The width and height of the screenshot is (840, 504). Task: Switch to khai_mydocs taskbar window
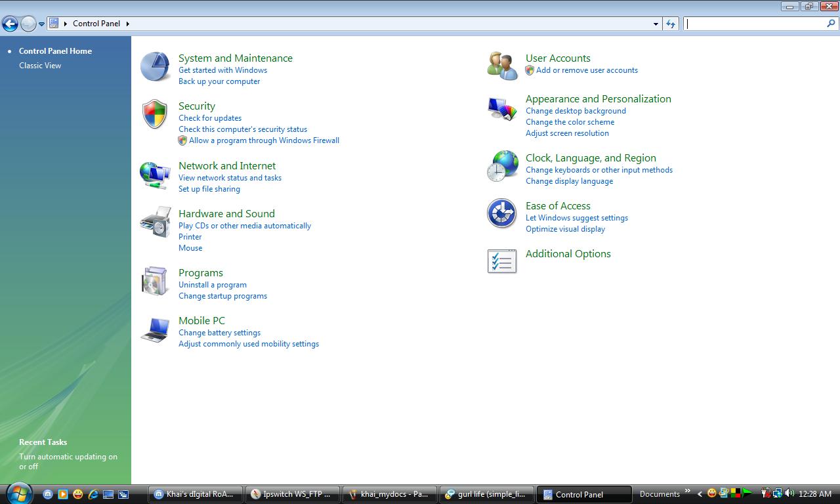[390, 494]
